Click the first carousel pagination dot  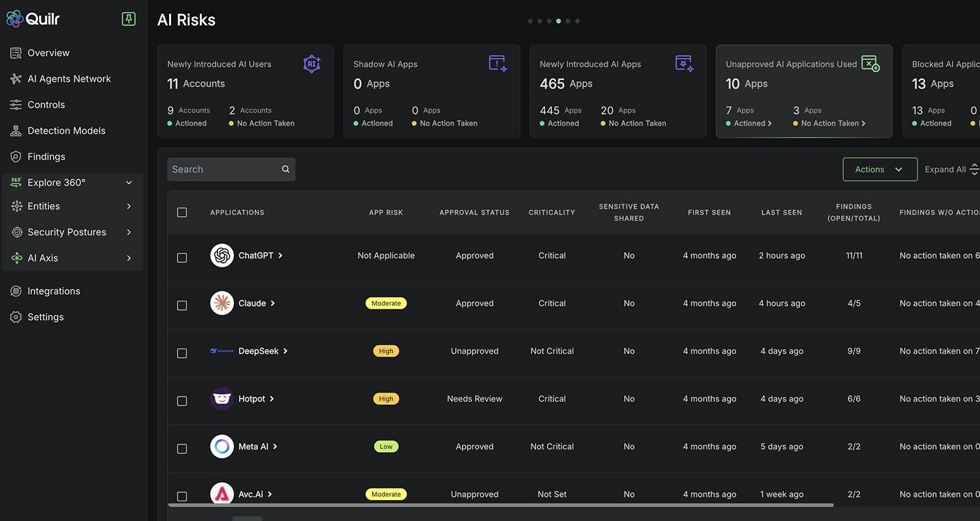click(530, 21)
